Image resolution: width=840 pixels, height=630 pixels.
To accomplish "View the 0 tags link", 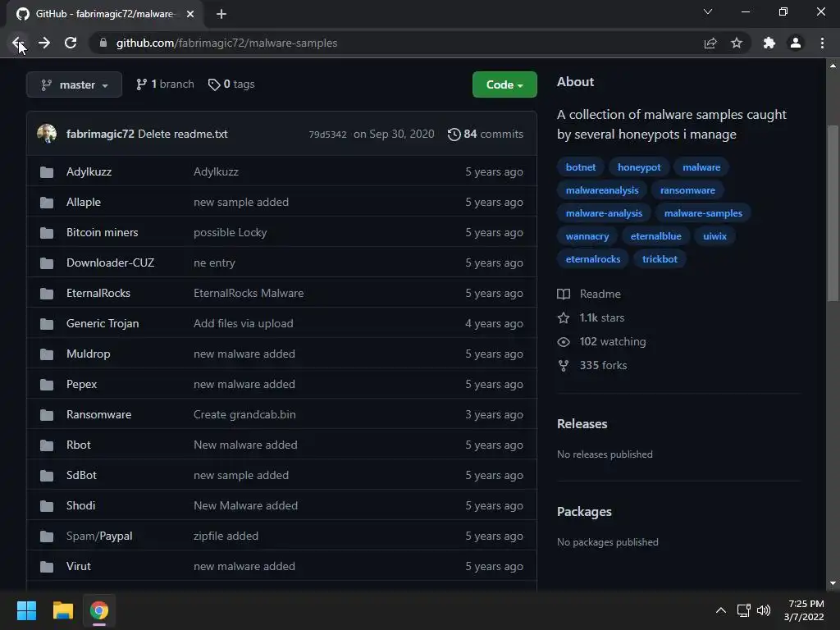I will click(231, 84).
